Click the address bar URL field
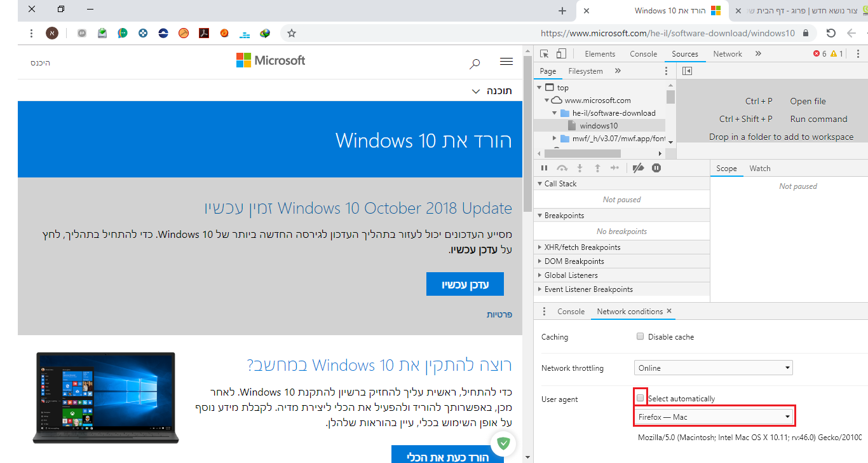 click(667, 33)
